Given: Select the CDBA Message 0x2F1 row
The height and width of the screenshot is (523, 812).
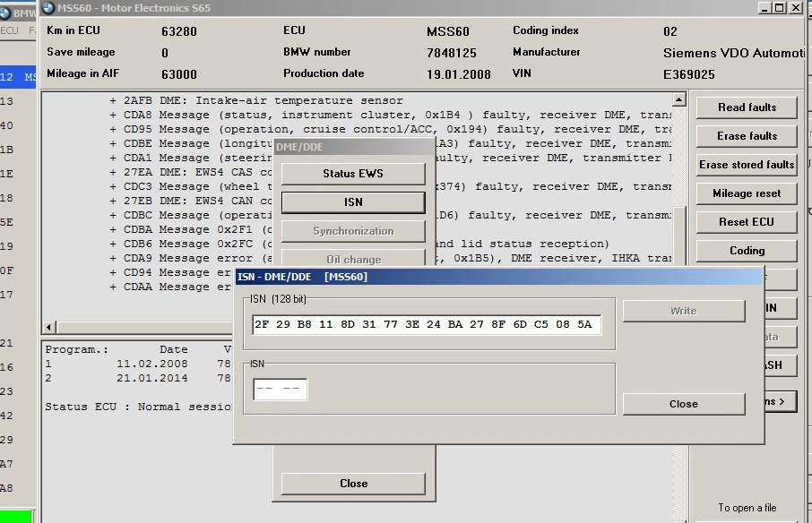Looking at the screenshot, I should 191,229.
